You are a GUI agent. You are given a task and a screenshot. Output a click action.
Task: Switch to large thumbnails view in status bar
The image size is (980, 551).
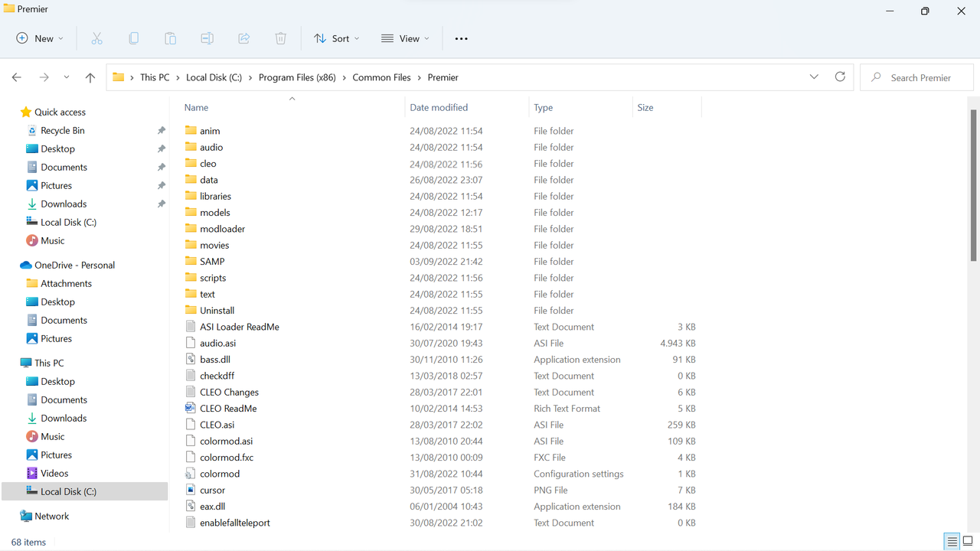tap(968, 542)
